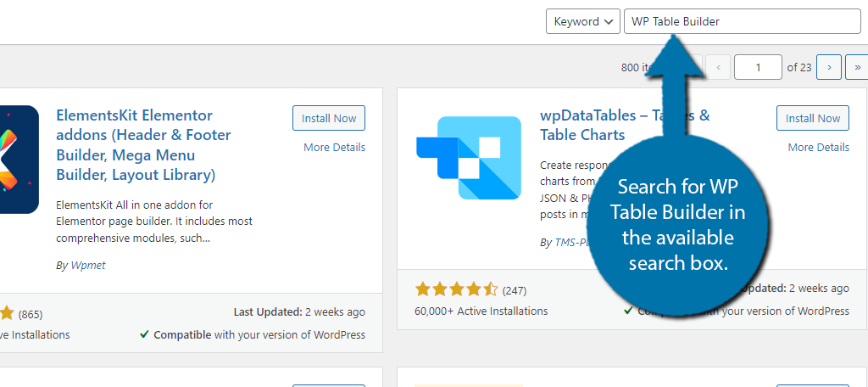Viewport: 868px width, 387px height.
Task: Click the wpDataTables plugin logo icon
Action: (x=468, y=158)
